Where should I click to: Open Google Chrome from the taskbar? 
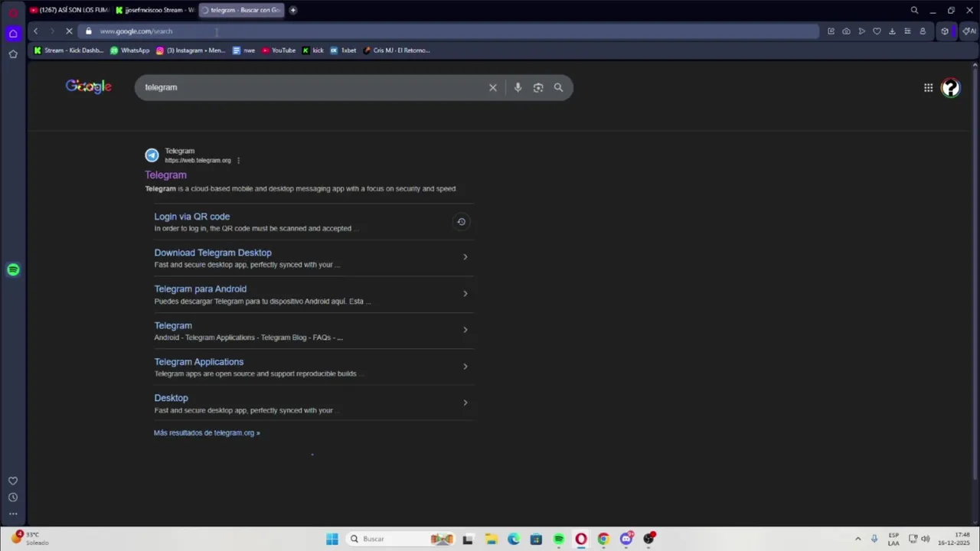[x=603, y=539]
